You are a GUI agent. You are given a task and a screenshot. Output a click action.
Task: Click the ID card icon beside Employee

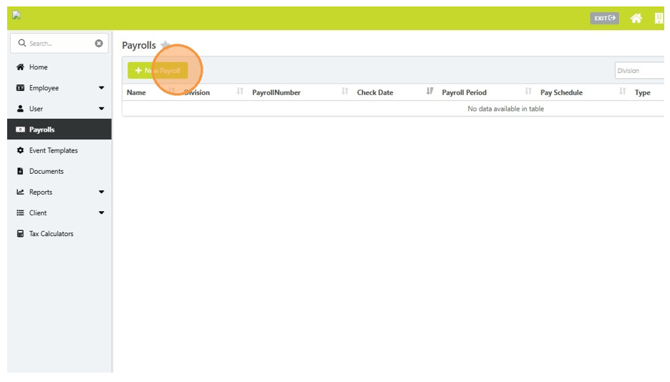[x=20, y=88]
